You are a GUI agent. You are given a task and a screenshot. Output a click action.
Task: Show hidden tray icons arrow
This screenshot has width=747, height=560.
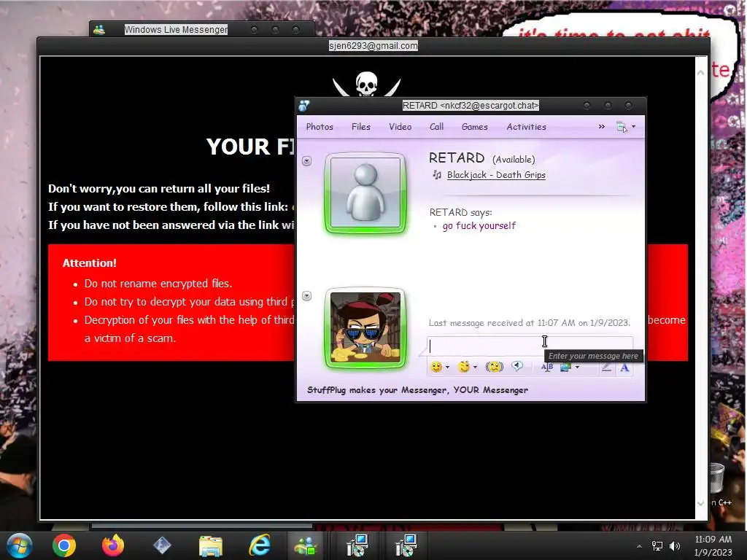tap(639, 546)
